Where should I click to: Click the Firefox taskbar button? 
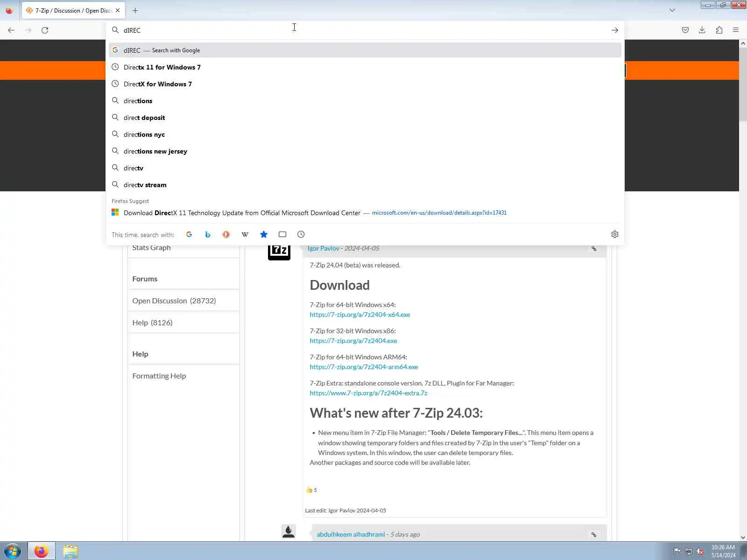[x=42, y=551]
